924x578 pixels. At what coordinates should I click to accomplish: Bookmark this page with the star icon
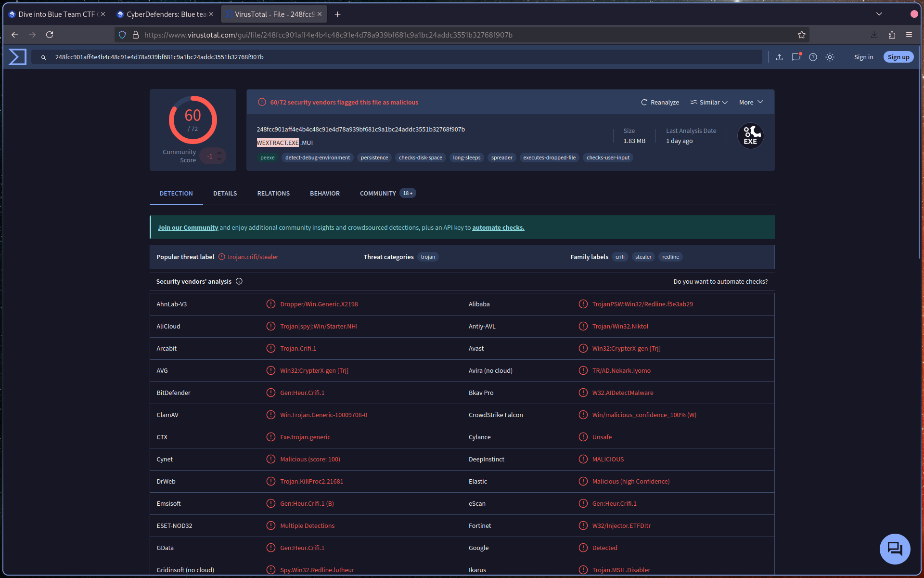pos(801,35)
